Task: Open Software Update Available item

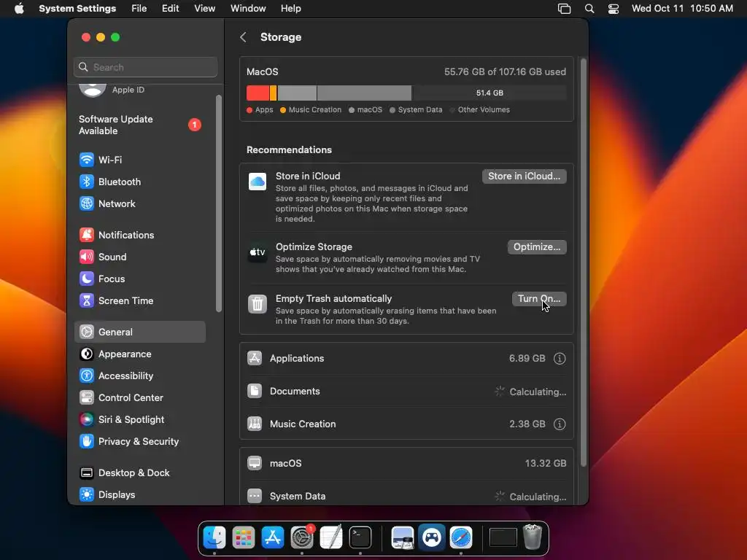Action: (x=139, y=125)
